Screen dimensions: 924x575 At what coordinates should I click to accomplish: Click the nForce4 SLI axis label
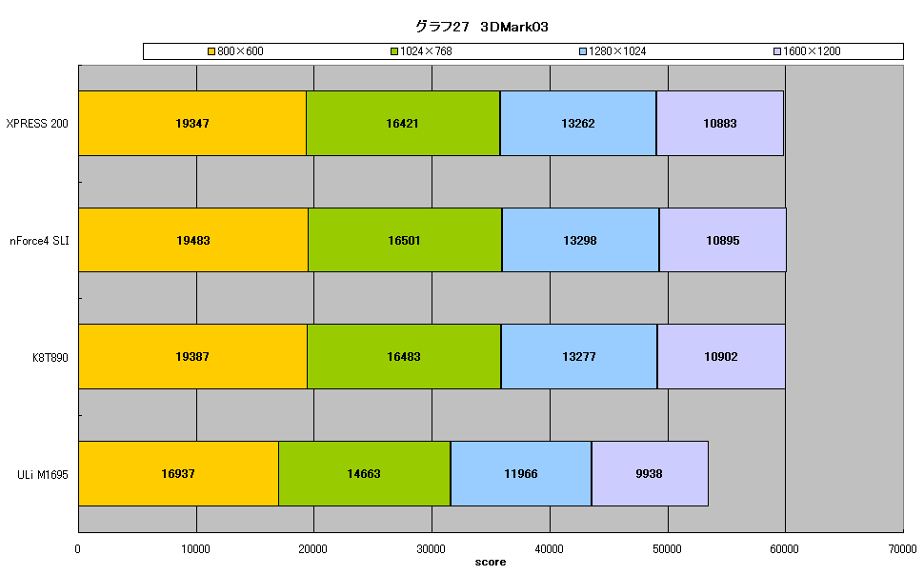[39, 240]
